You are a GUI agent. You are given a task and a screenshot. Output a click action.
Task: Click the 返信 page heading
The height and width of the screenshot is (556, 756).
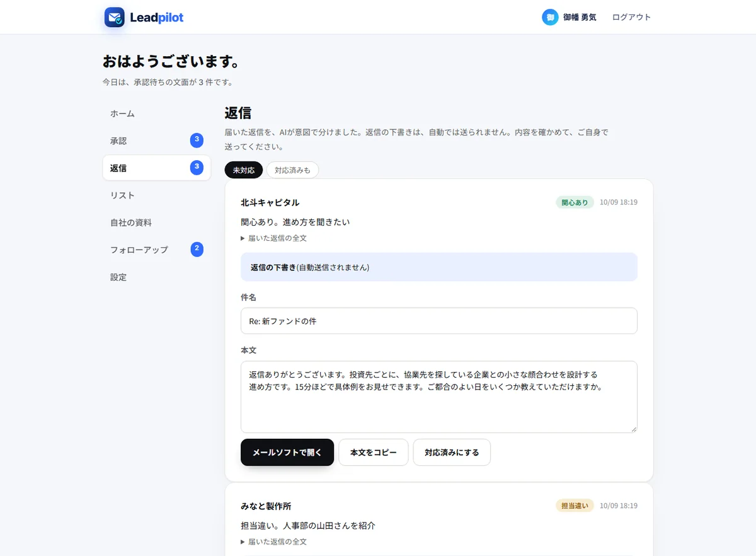[x=238, y=113]
